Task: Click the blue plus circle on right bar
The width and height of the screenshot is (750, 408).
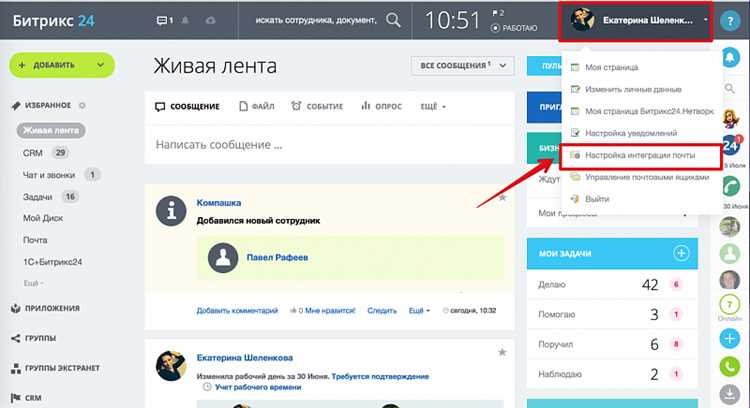Action: (729, 338)
